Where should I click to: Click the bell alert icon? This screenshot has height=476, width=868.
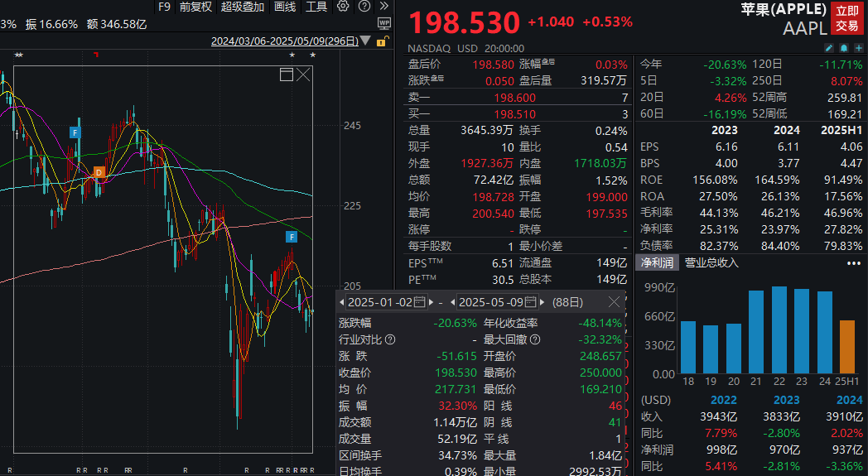tap(844, 48)
